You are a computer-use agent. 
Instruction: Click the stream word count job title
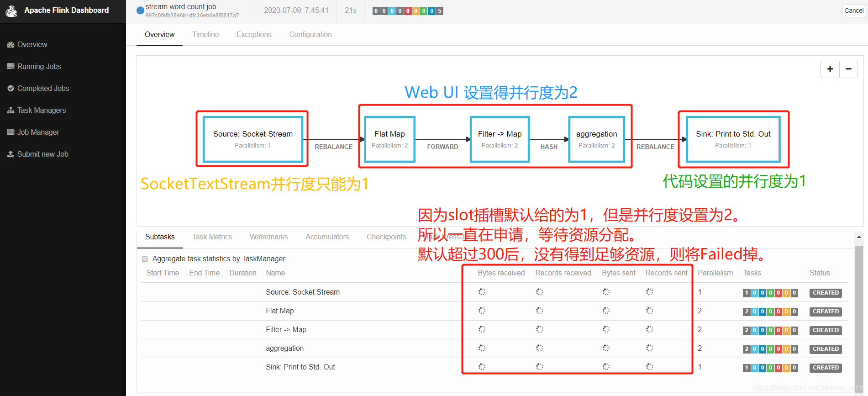[181, 7]
